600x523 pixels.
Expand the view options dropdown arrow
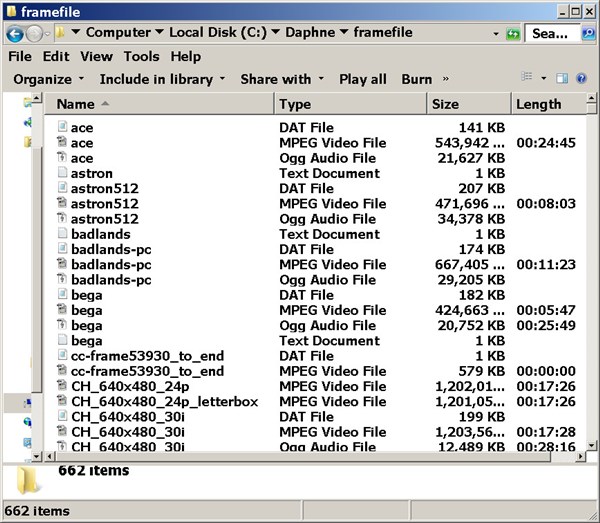pyautogui.click(x=544, y=79)
